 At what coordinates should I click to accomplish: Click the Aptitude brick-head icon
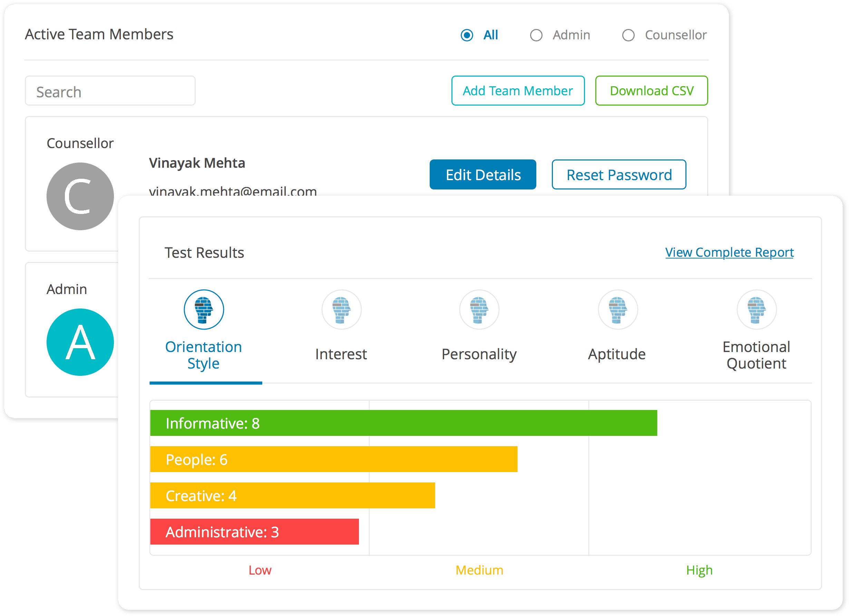(618, 310)
